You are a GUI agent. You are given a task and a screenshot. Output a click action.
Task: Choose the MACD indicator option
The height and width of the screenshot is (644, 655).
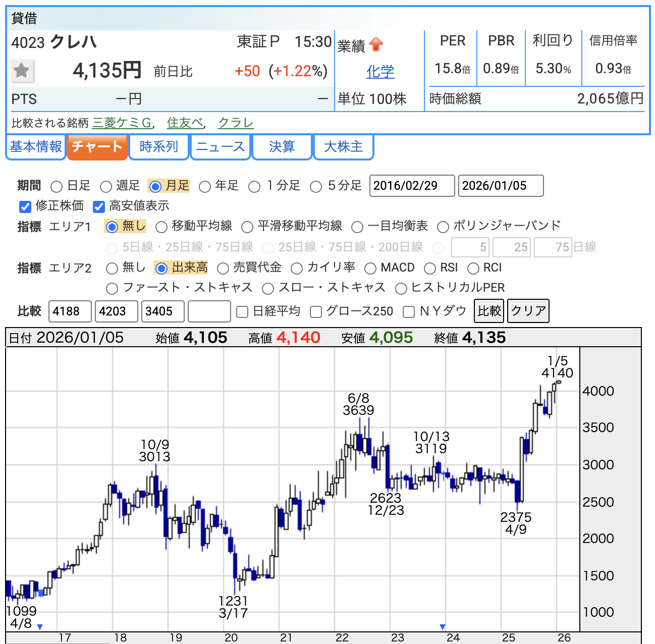[x=370, y=269]
